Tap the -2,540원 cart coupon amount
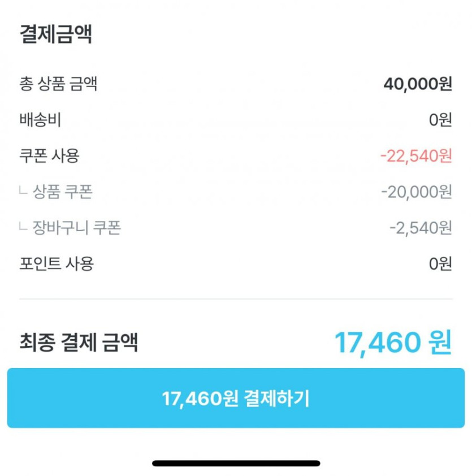 pyautogui.click(x=421, y=228)
